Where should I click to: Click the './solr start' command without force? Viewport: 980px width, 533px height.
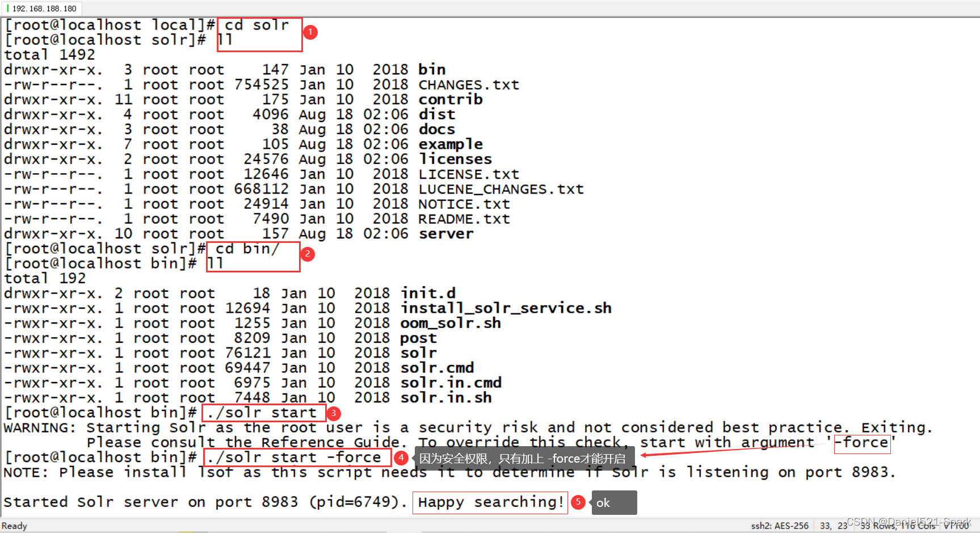(262, 413)
